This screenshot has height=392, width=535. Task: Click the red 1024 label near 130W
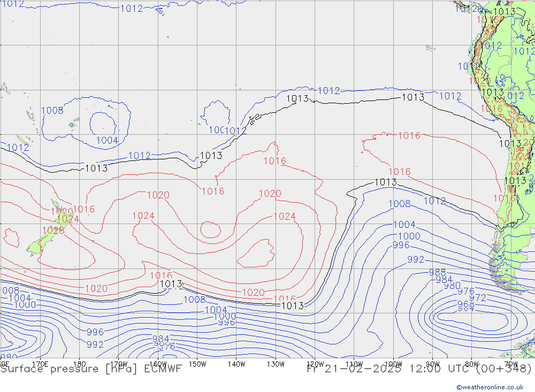point(285,216)
